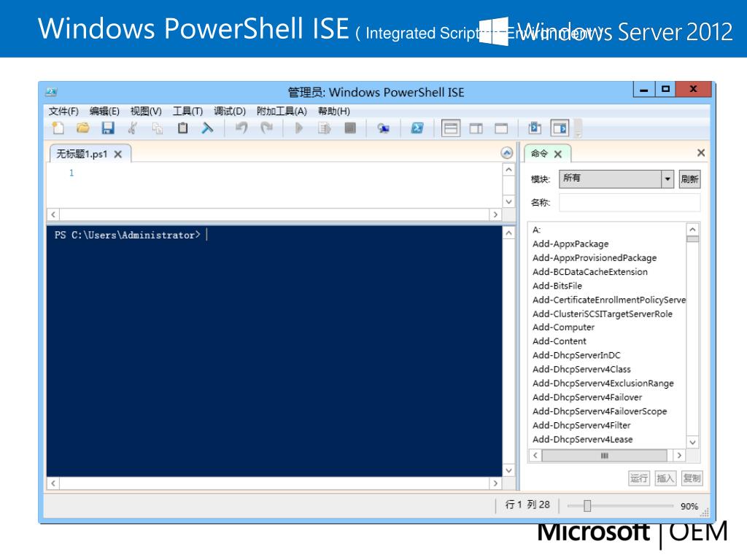747x560 pixels.
Task: Select Add-DhcpServerv4Failover command
Action: pos(587,397)
